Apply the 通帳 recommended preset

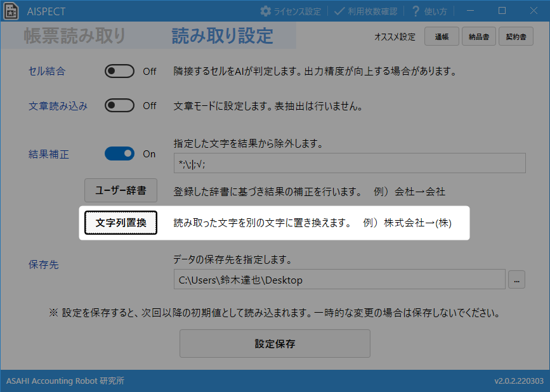coord(442,37)
